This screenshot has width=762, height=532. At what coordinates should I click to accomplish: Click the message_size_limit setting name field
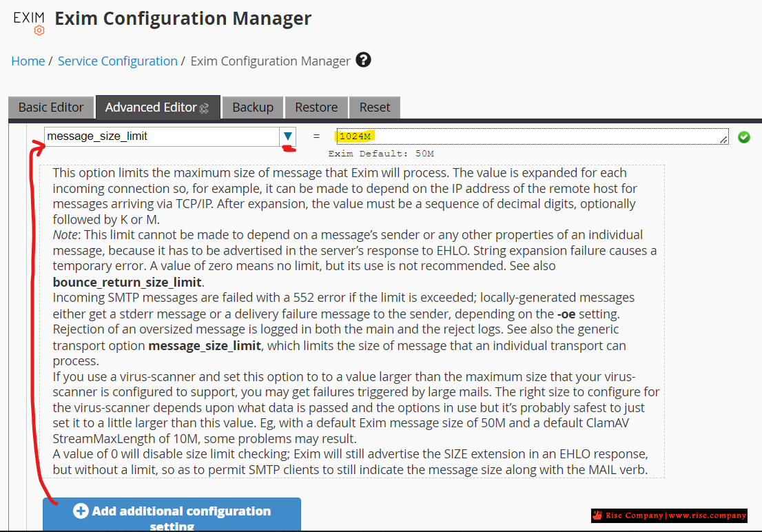pyautogui.click(x=162, y=136)
